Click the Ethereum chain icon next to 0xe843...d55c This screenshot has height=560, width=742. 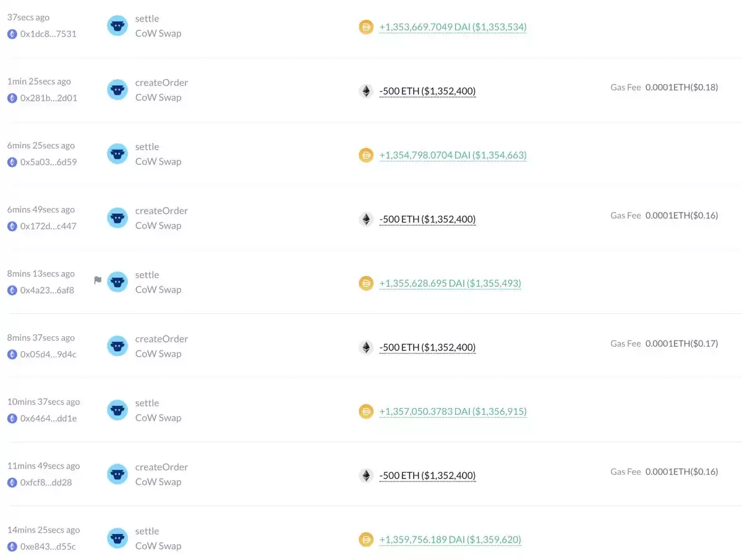pyautogui.click(x=12, y=546)
